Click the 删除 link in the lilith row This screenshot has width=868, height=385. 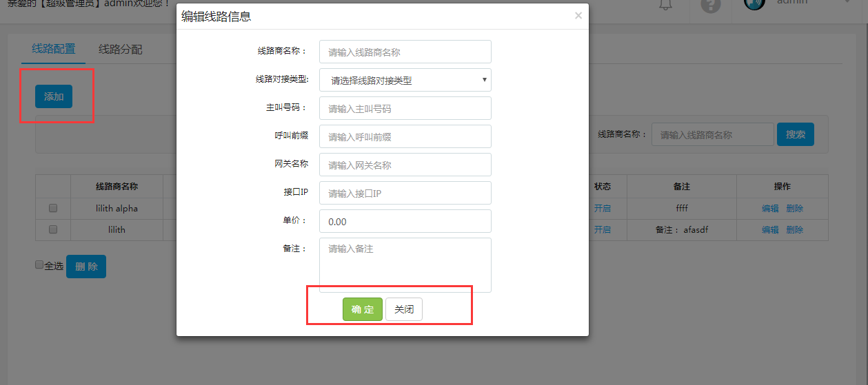(x=794, y=230)
